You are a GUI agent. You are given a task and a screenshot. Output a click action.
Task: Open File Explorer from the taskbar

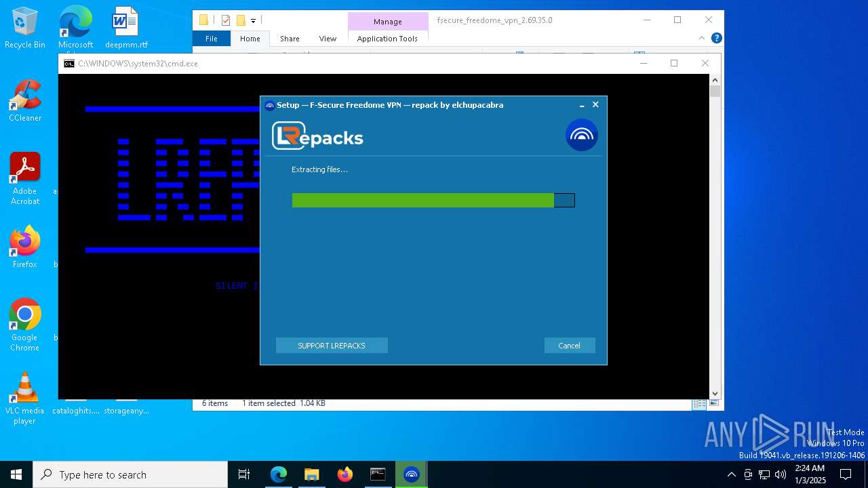pyautogui.click(x=312, y=474)
